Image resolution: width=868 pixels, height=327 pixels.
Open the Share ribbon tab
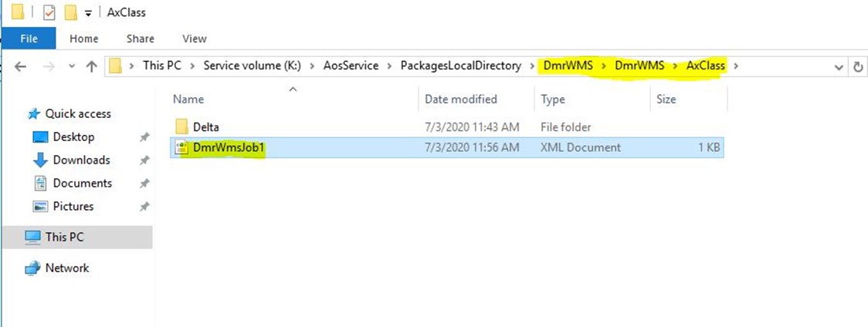[140, 39]
